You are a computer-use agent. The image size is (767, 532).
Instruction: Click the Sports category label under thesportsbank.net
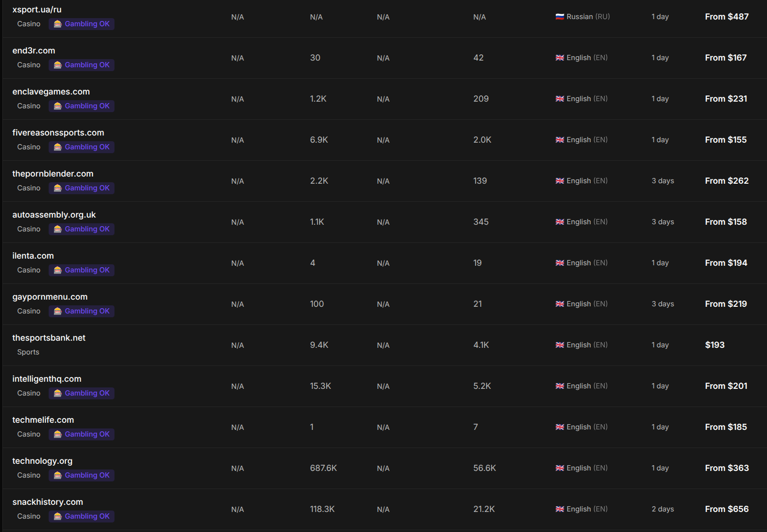(28, 352)
